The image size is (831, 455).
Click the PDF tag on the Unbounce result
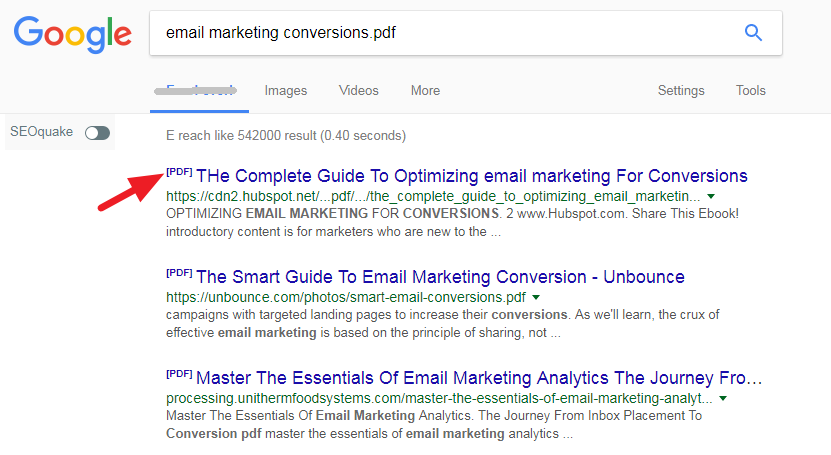[179, 273]
